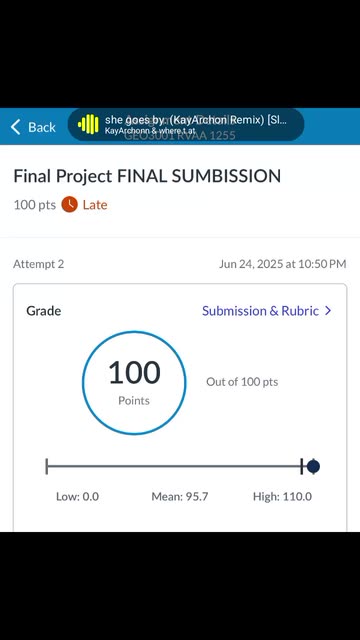
Task: Tap the orange Late clock icon
Action: [x=69, y=204]
